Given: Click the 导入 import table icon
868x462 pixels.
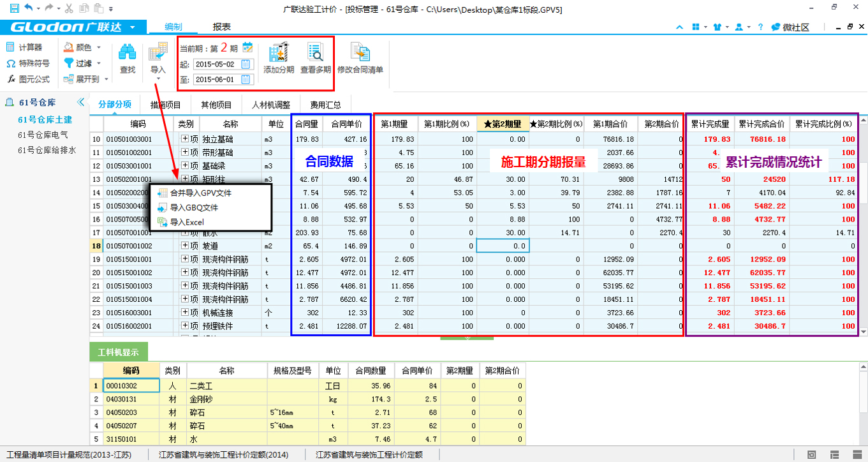Looking at the screenshot, I should [158, 52].
